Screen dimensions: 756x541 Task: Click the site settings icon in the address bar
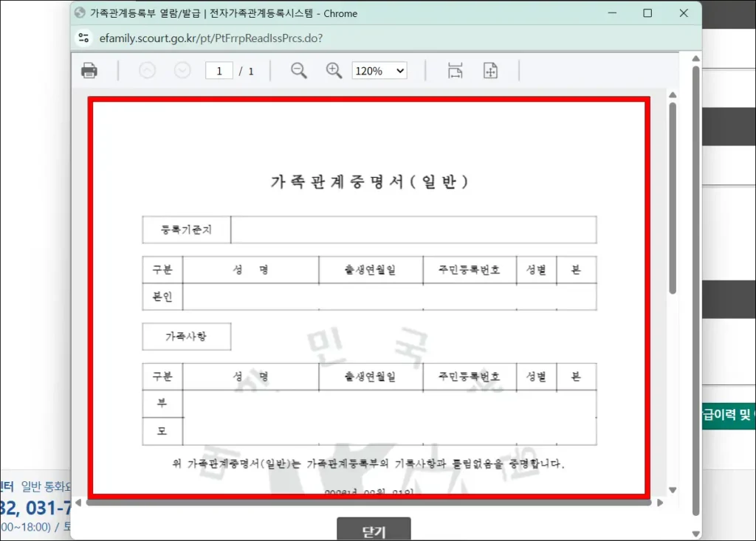click(83, 37)
